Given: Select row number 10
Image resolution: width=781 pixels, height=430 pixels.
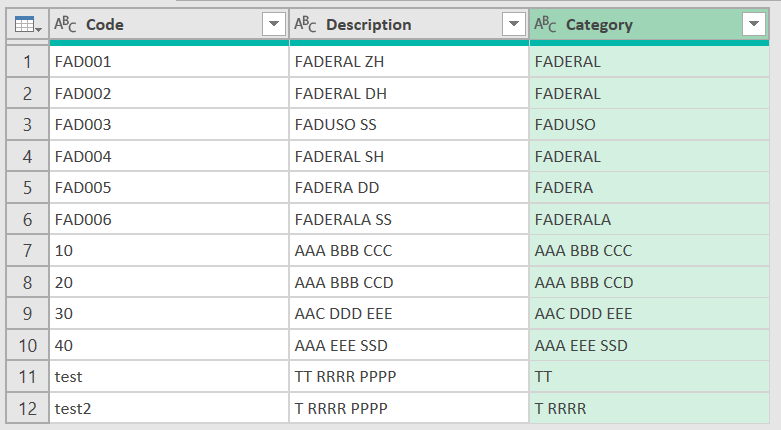Looking at the screenshot, I should [27, 345].
